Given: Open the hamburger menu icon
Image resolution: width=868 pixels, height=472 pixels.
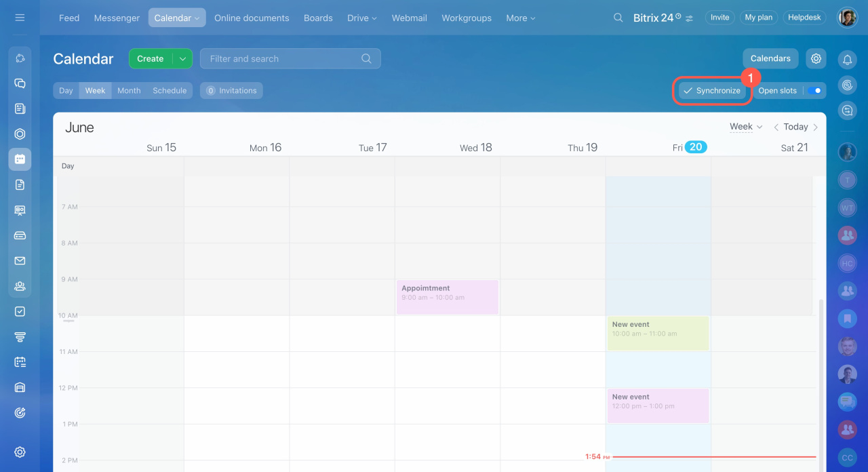Looking at the screenshot, I should click(20, 18).
